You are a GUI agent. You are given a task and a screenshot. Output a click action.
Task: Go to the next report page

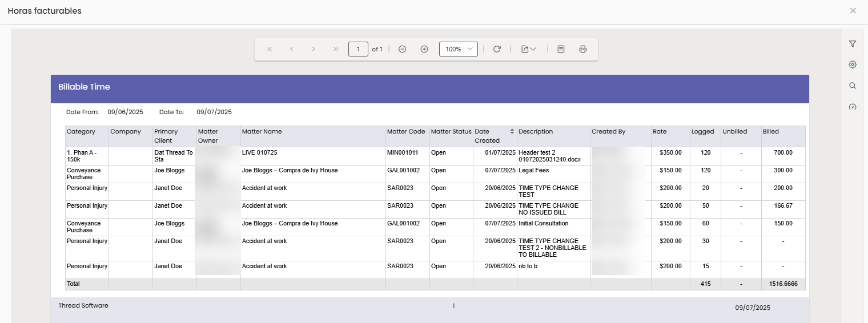point(314,49)
